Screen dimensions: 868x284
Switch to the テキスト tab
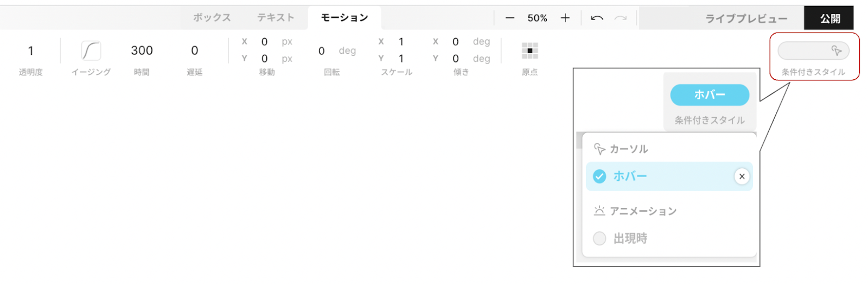(x=276, y=17)
